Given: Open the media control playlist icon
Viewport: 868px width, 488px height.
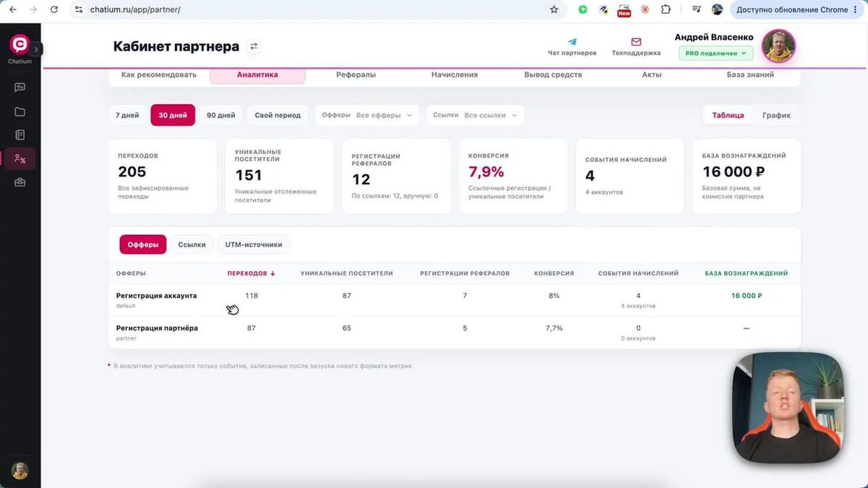Looking at the screenshot, I should click(697, 9).
